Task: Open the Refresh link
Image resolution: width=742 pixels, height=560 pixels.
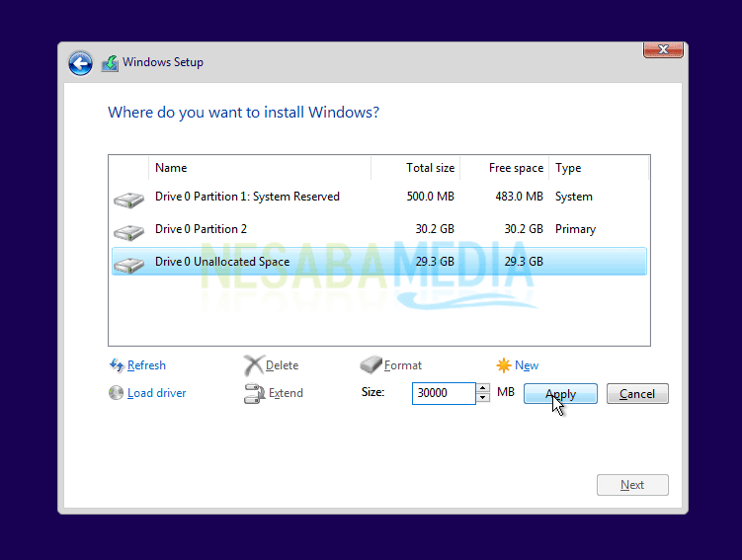Action: 146,365
